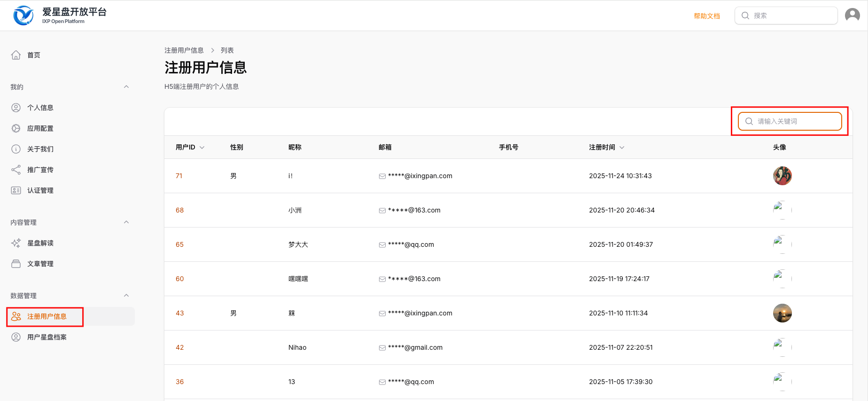The image size is (868, 401).
Task: Open 个人信息 in the sidebar
Action: [40, 108]
